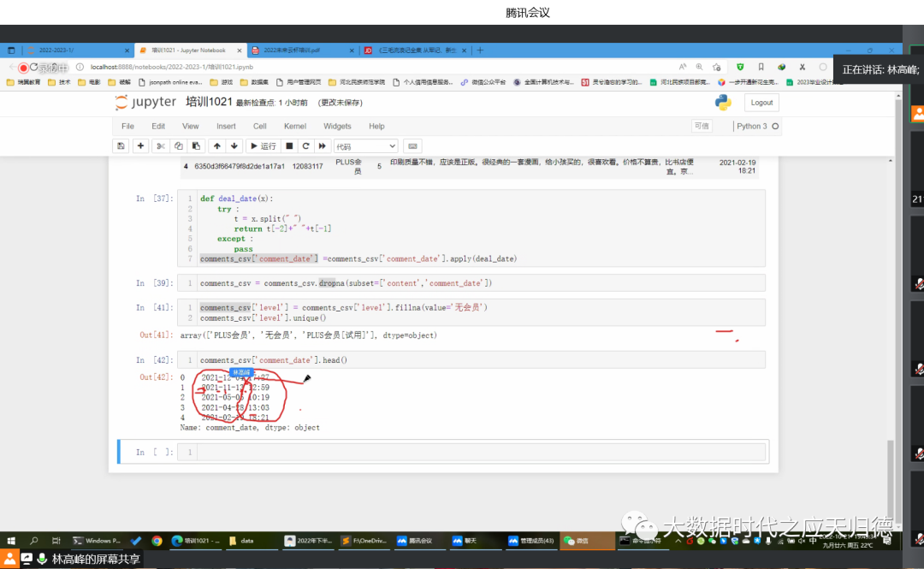
Task: Click the fillna code cell In [41]
Action: tap(481, 312)
